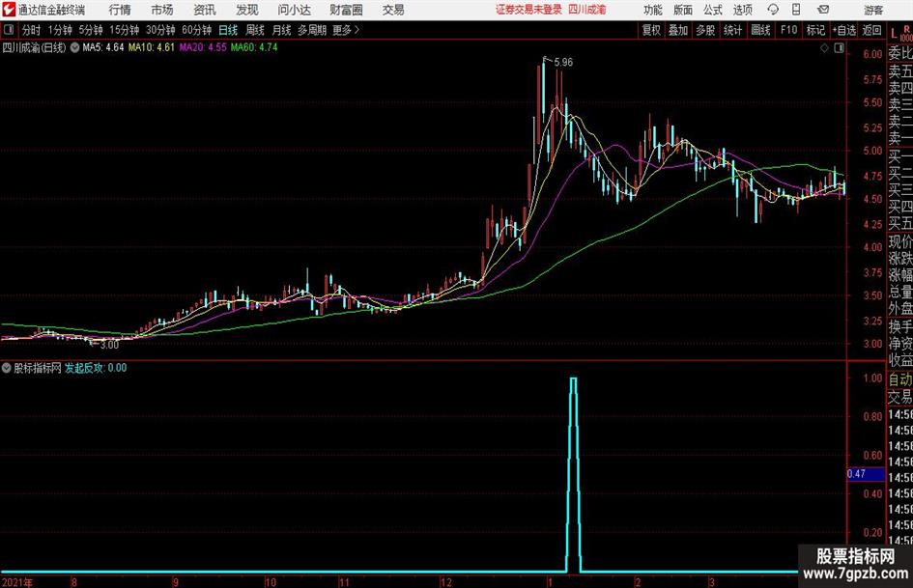Click the MA10: 4.61 indicator value
This screenshot has height=588, width=913.
coord(152,47)
